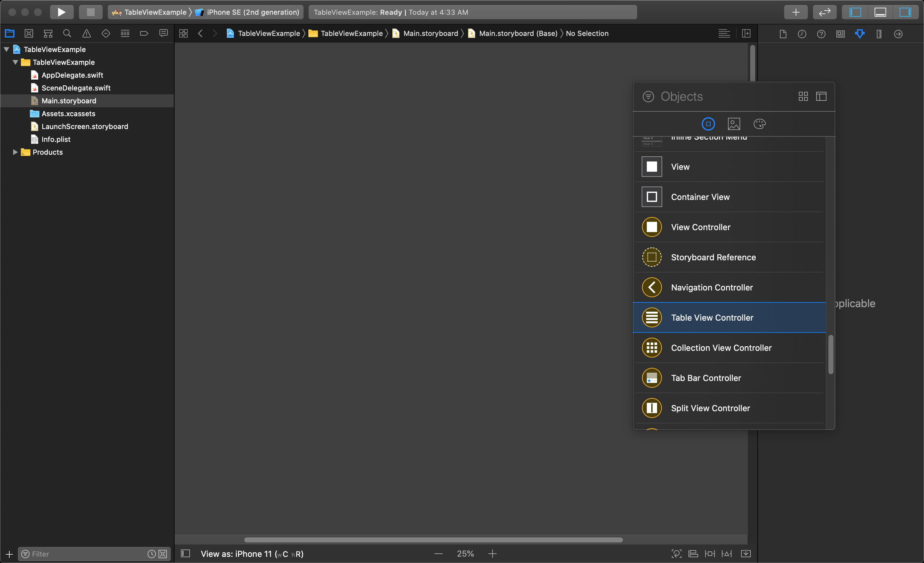Show the History inspector

[x=802, y=34]
